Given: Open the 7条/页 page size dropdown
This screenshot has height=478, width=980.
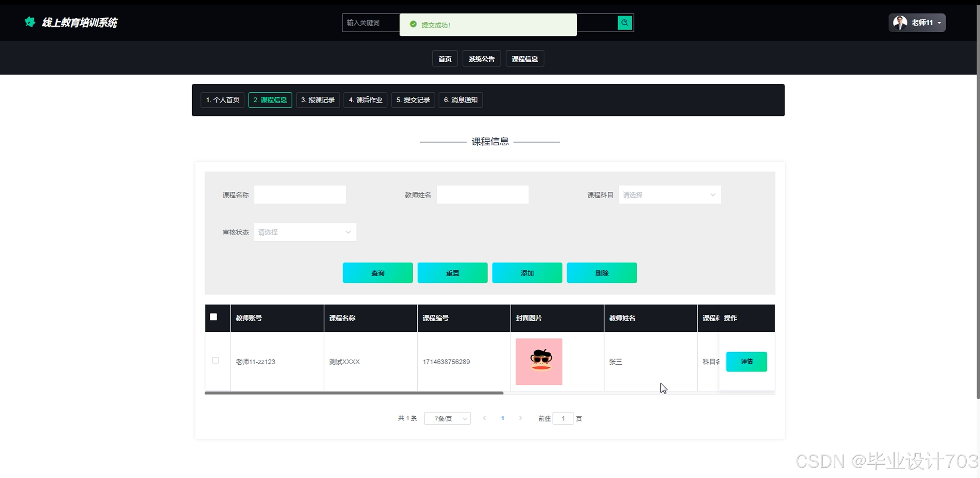Looking at the screenshot, I should click(x=447, y=419).
